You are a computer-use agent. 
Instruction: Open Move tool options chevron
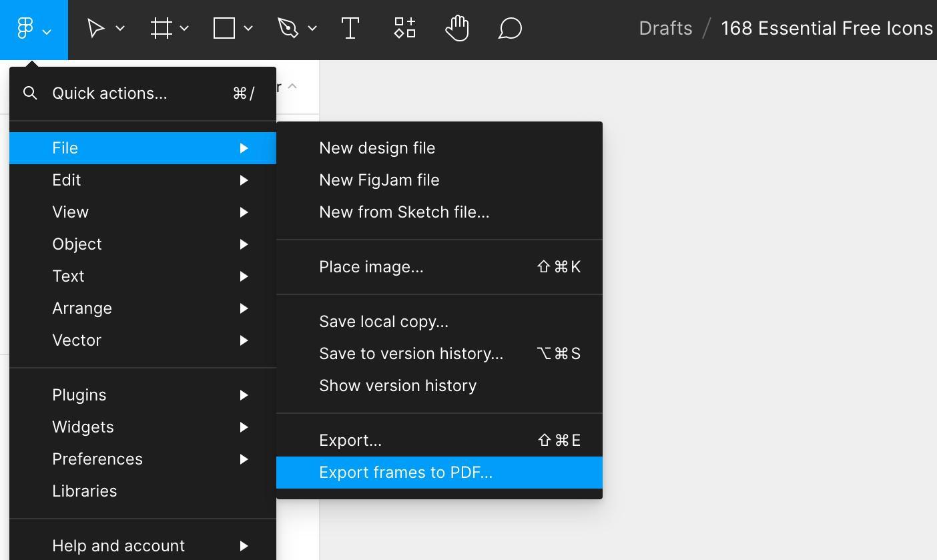coord(120,29)
